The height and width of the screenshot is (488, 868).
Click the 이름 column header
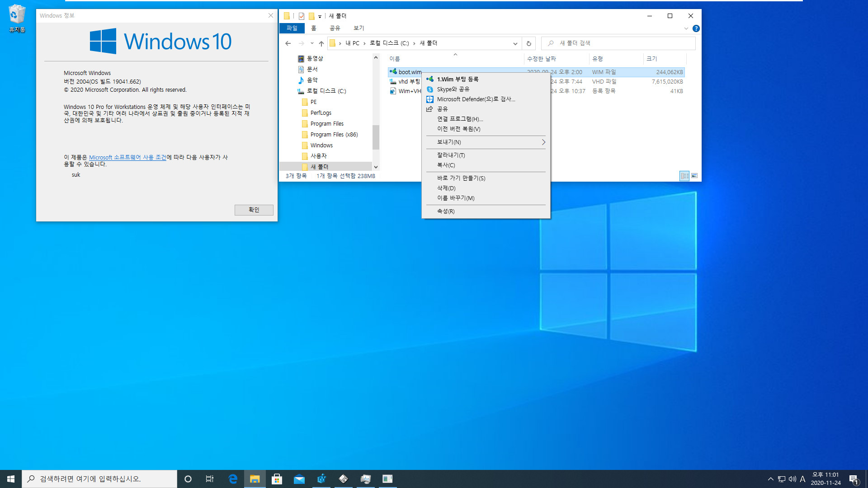click(455, 59)
